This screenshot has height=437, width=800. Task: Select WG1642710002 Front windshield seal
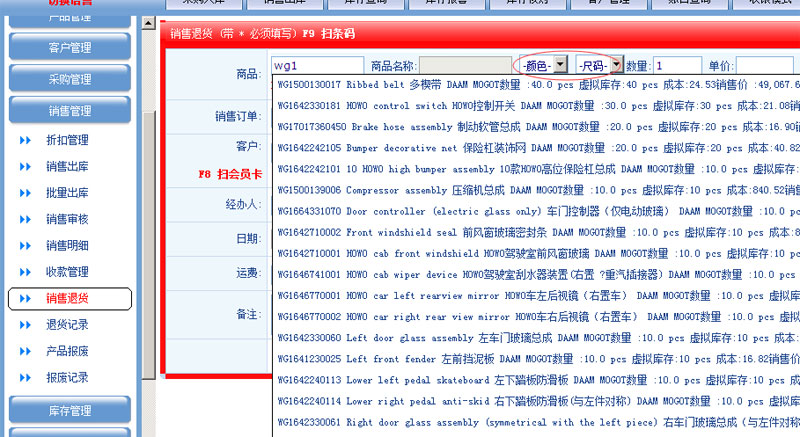pos(536,233)
